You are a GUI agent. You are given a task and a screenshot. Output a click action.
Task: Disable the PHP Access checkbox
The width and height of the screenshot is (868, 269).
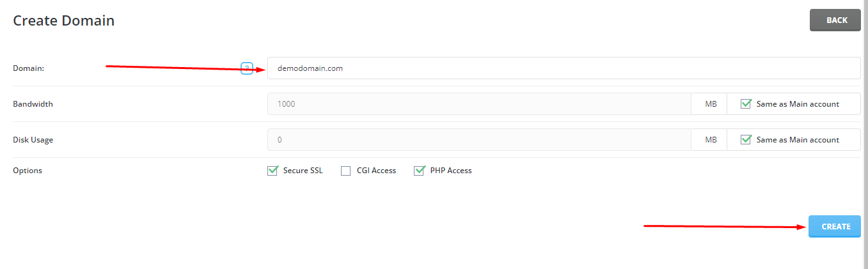420,171
